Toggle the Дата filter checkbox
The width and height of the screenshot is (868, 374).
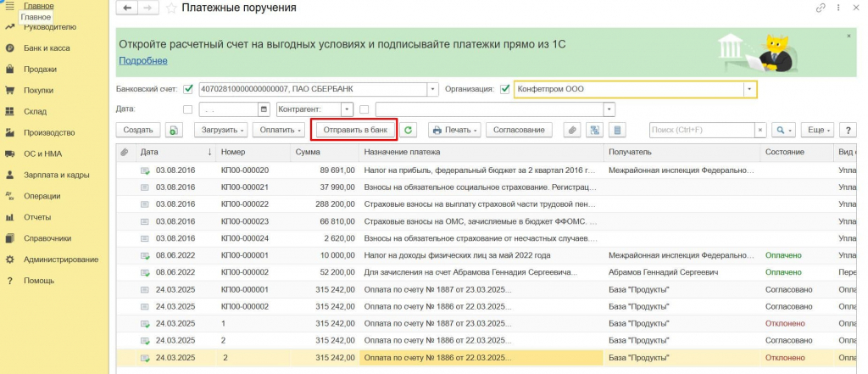[x=188, y=109]
